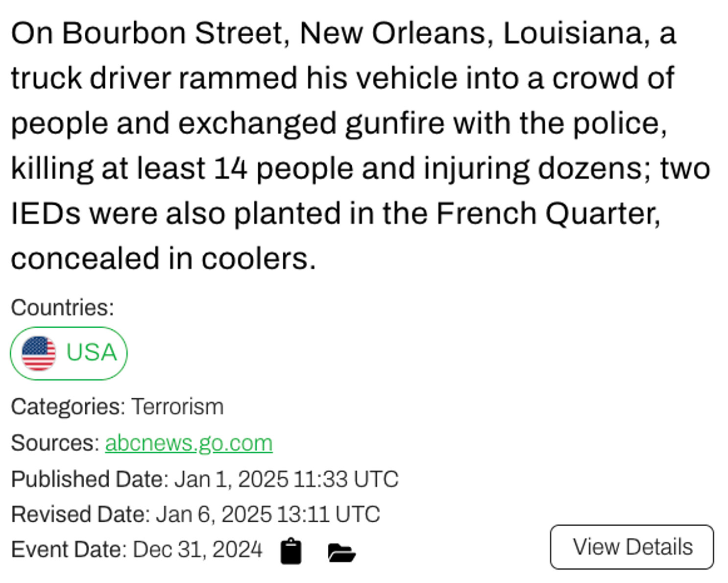
Task: Click the Jan 6, 2025 13:11 UTC timestamp
Action: click(x=267, y=514)
